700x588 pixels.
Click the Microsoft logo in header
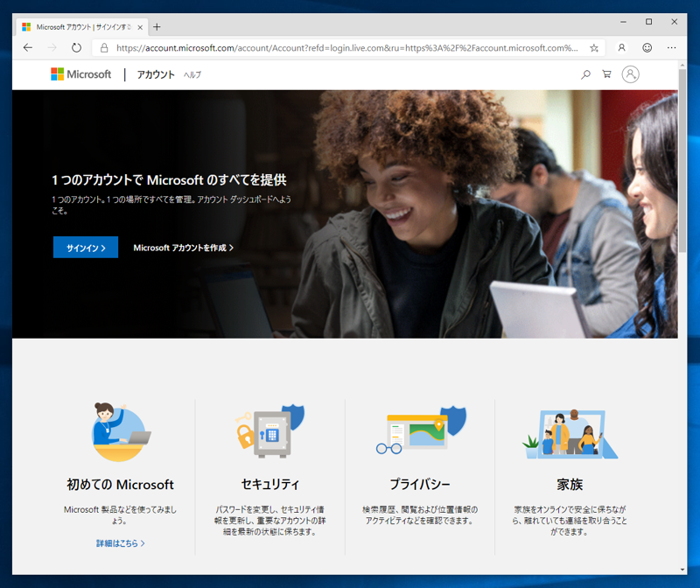[80, 74]
